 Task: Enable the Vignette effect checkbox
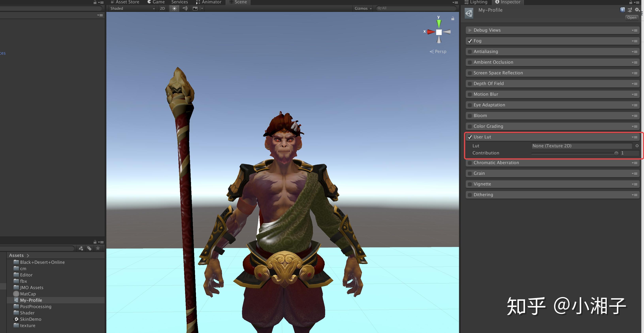(470, 184)
